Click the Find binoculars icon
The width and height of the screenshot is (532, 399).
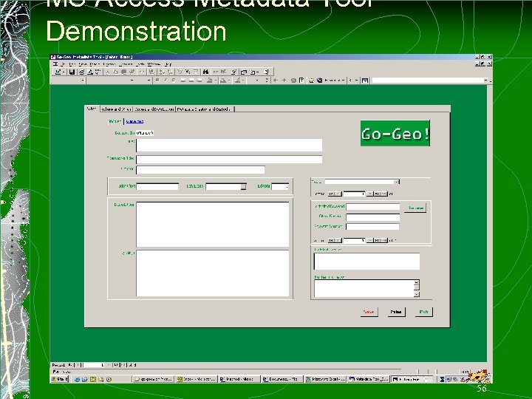point(205,72)
